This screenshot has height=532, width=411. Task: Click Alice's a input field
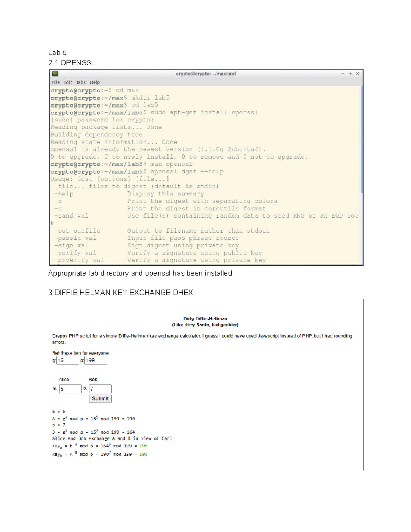[70, 389]
